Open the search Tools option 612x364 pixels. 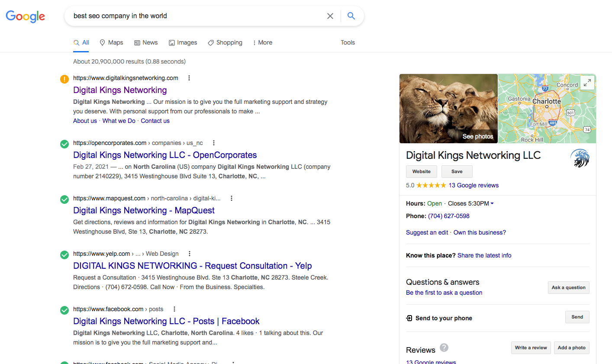pos(348,42)
